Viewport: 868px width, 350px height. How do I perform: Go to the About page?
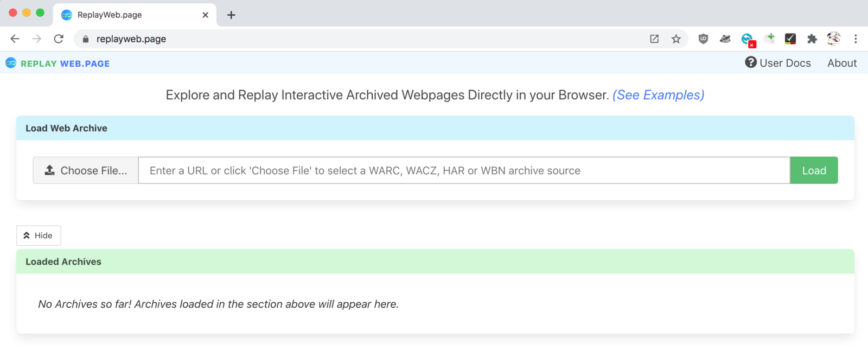point(842,63)
